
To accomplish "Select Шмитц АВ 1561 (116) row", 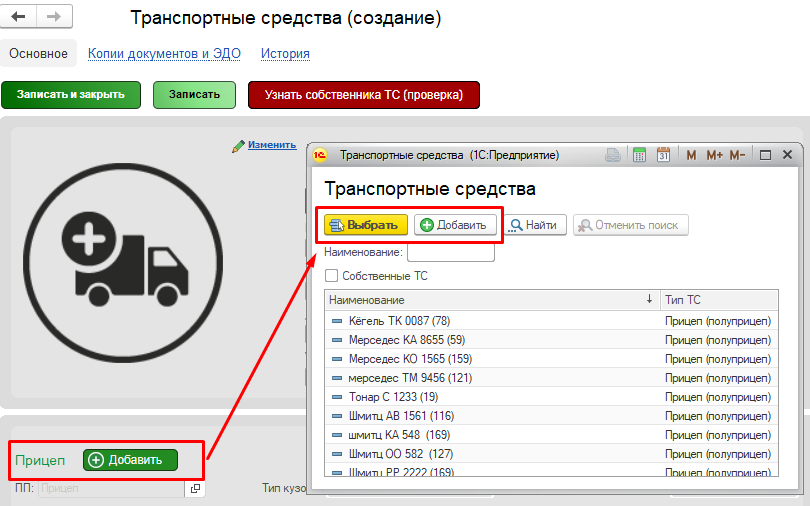I will pyautogui.click(x=551, y=416).
